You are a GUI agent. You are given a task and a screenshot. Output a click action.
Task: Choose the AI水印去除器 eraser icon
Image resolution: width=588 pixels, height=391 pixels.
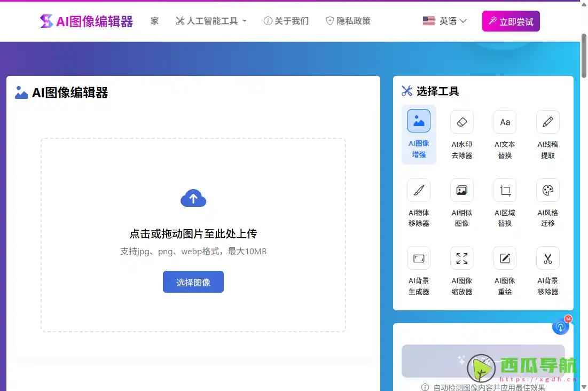461,122
